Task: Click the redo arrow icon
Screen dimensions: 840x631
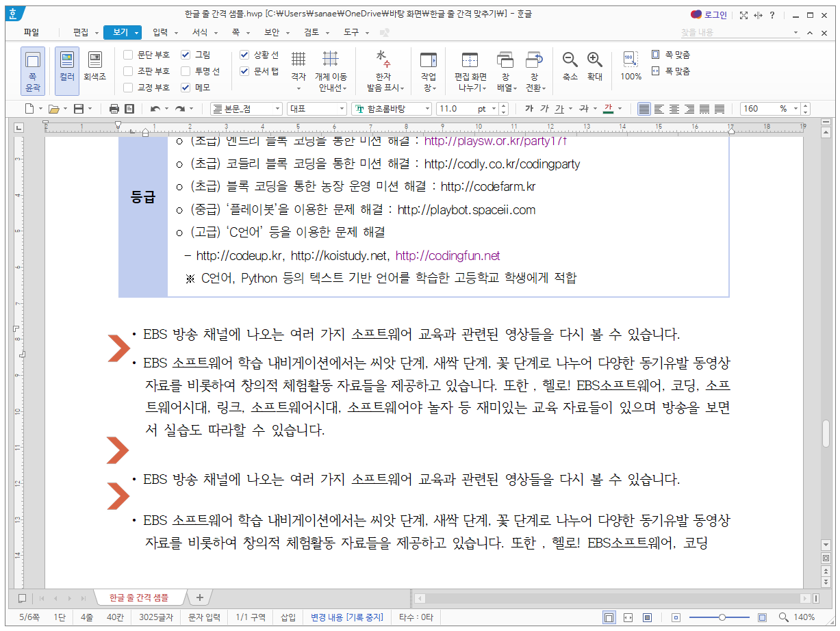Action: 180,109
